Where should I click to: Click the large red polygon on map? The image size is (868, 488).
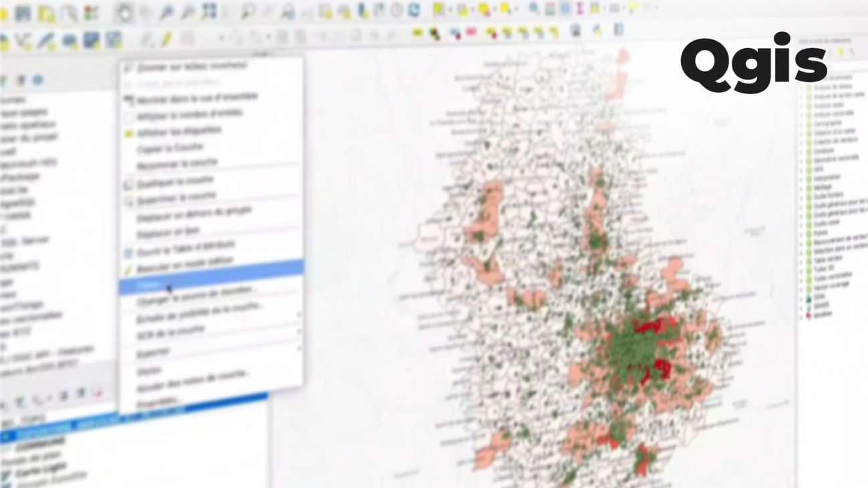point(650,326)
